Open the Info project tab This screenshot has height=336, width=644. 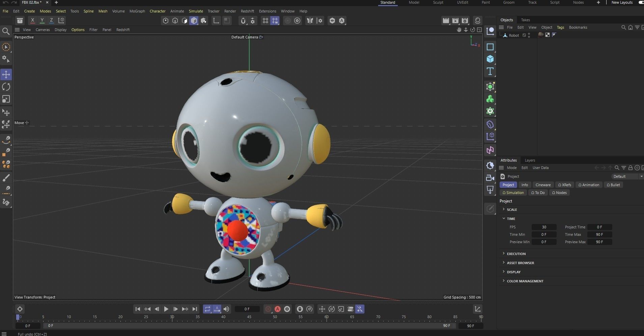[x=525, y=185]
